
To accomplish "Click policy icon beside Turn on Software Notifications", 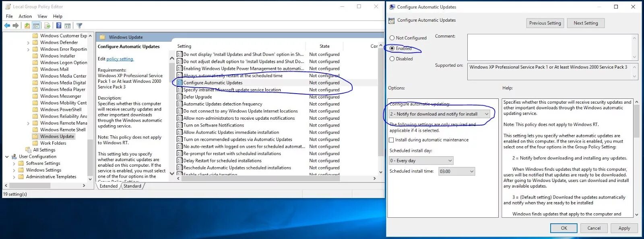I will (180, 125).
